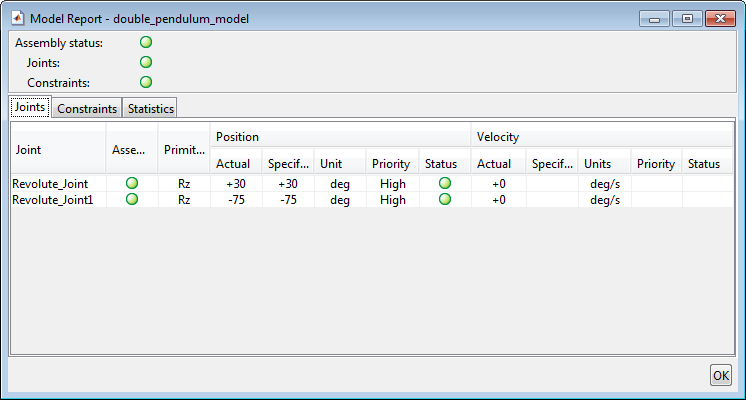
Task: Click the MATLAB icon in the title bar
Action: pyautogui.click(x=18, y=19)
